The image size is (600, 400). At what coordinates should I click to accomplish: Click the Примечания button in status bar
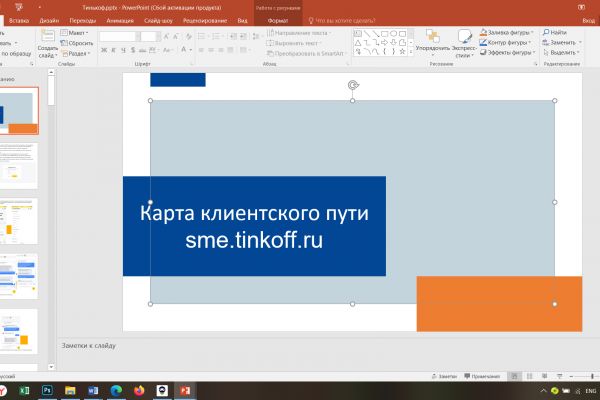pos(482,377)
